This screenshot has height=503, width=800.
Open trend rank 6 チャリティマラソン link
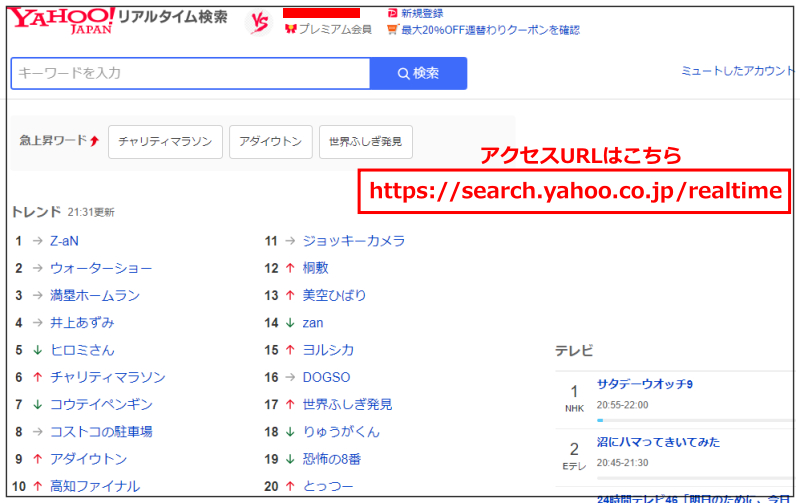[x=108, y=378]
